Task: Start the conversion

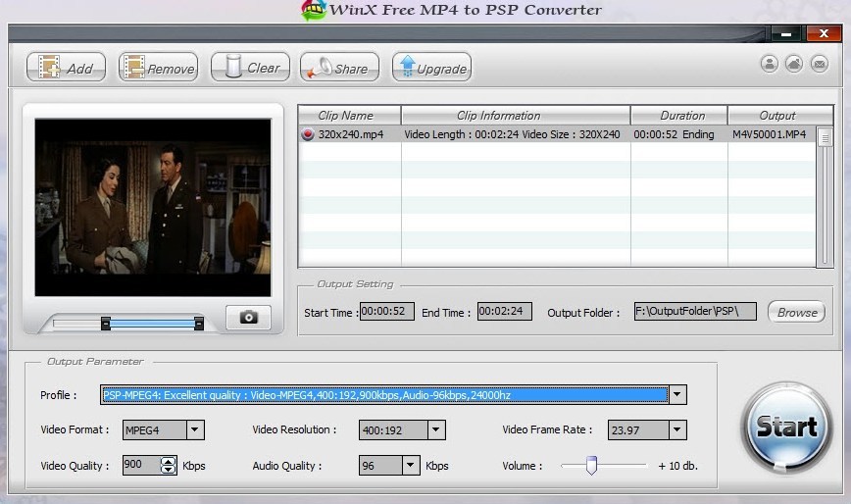Action: coord(787,428)
